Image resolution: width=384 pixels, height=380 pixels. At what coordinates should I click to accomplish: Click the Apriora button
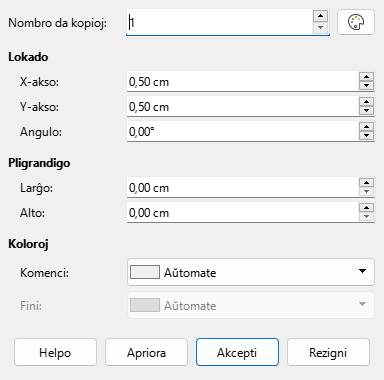(x=146, y=352)
